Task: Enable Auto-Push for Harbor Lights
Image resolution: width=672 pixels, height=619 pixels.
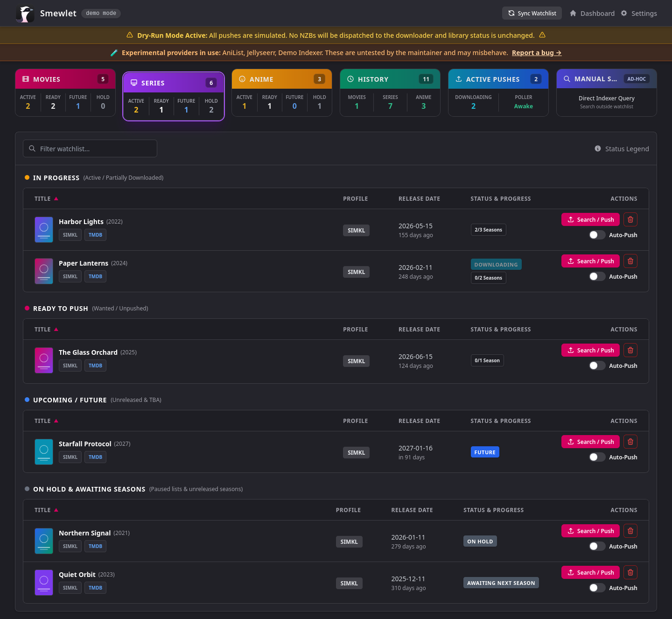Action: [x=597, y=235]
